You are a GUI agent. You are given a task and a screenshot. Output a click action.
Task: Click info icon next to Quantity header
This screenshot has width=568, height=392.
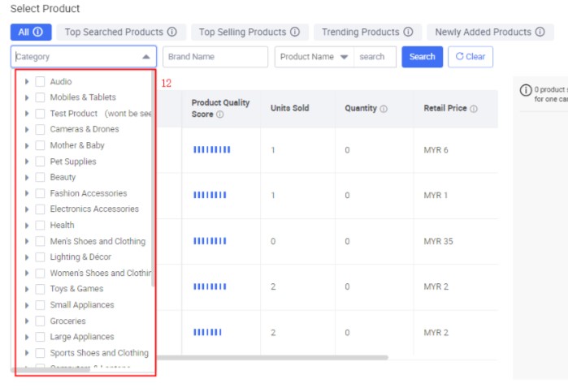[384, 109]
